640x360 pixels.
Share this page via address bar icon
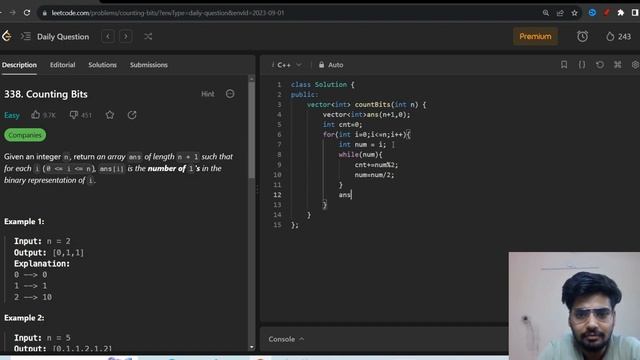pos(560,13)
